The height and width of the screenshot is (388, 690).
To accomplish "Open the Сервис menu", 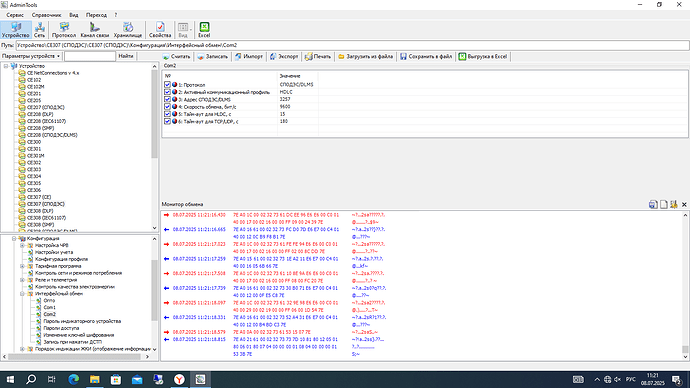I will pyautogui.click(x=15, y=15).
